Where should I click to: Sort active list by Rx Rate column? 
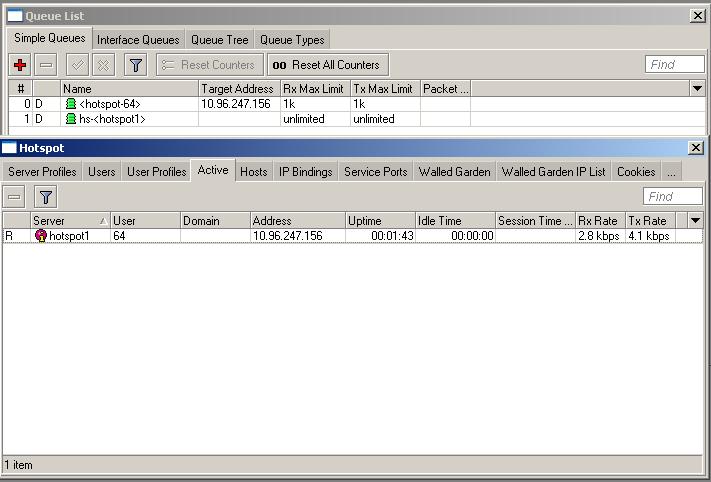[600, 221]
